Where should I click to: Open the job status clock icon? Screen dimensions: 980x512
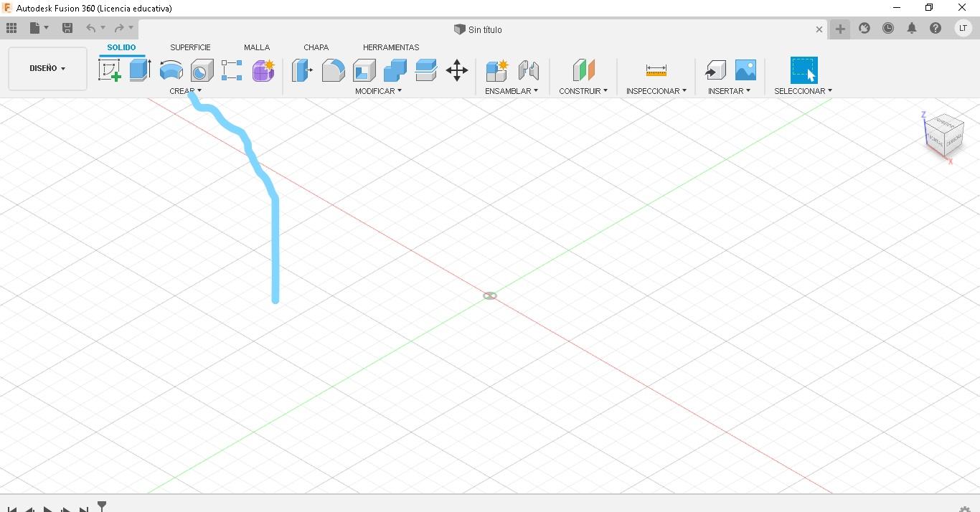tap(888, 28)
